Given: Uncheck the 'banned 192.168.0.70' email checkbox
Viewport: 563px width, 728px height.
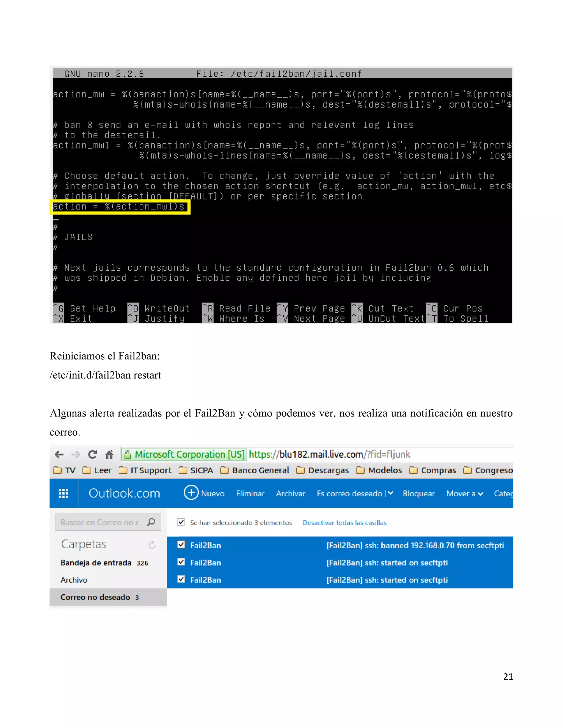Looking at the screenshot, I should click(x=181, y=545).
